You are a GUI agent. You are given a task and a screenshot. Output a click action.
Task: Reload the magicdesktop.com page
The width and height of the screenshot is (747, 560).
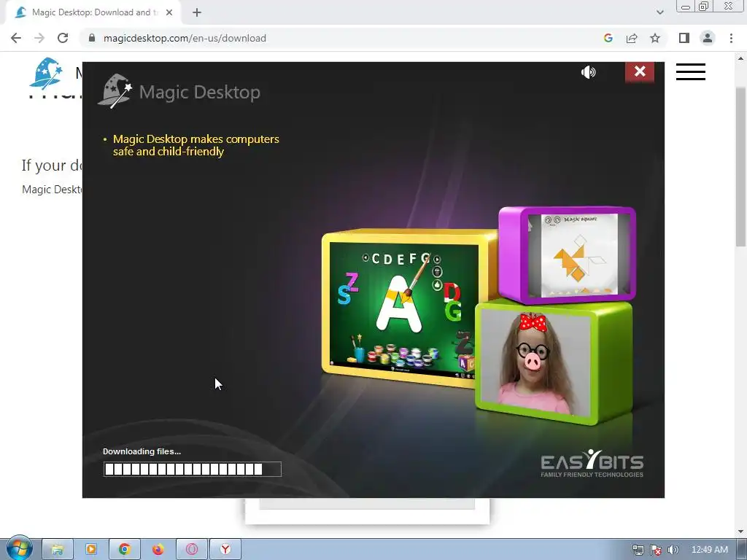point(63,38)
